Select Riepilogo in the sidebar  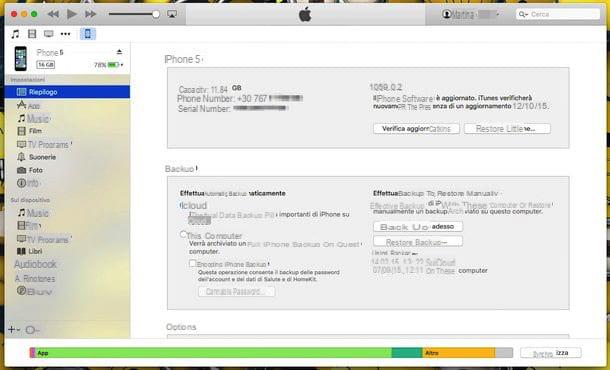click(67, 92)
